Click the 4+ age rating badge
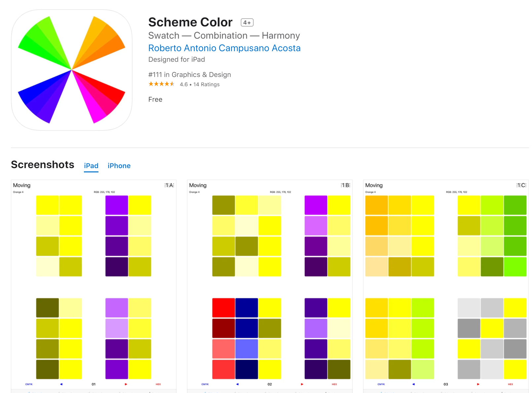This screenshot has width=532, height=393. [247, 22]
